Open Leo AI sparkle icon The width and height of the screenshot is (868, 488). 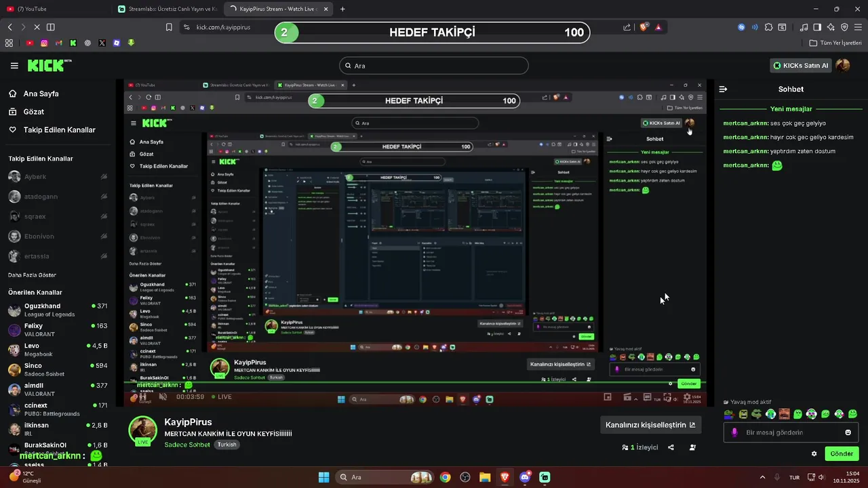coord(831,27)
